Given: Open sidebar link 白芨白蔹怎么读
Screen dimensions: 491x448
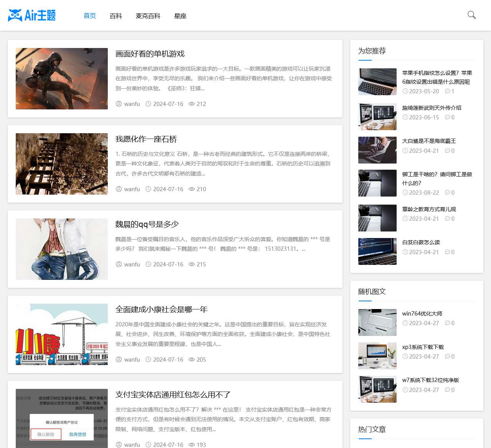Looking at the screenshot, I should 421,242.
